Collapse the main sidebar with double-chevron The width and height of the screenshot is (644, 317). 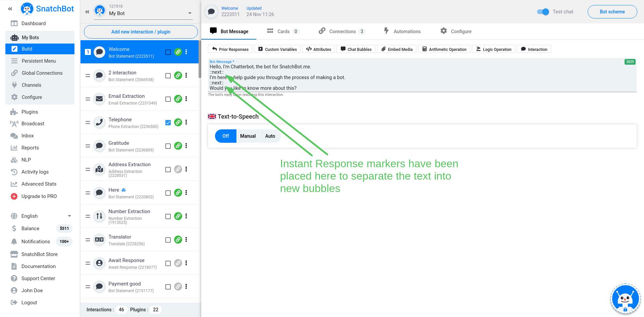(x=10, y=9)
